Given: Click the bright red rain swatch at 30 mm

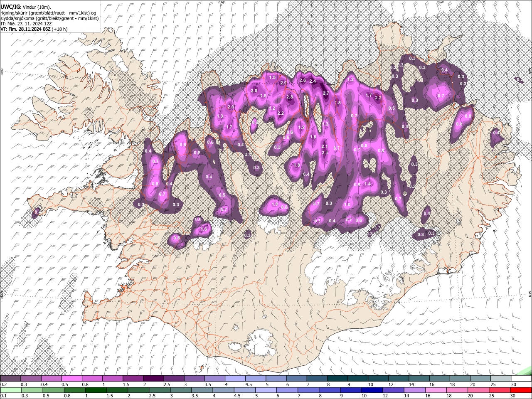Looking at the screenshot, I should click(521, 390).
